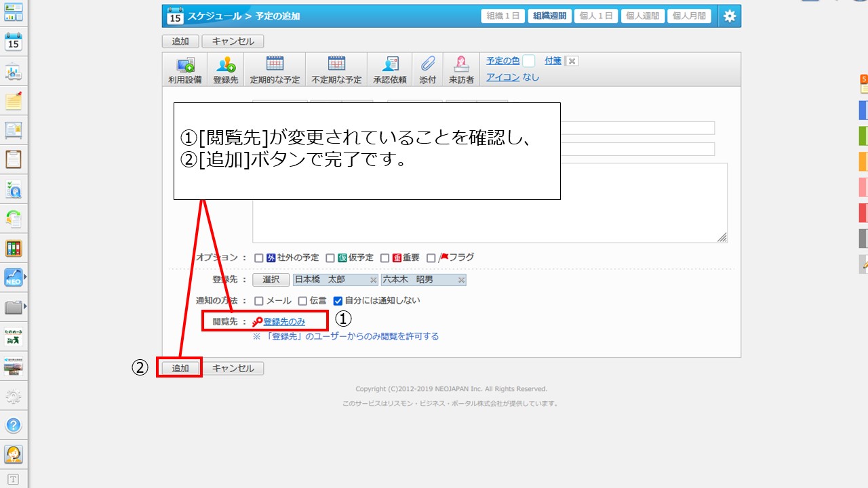
Task: Enable the 社外の予定 checkbox
Action: (258, 258)
